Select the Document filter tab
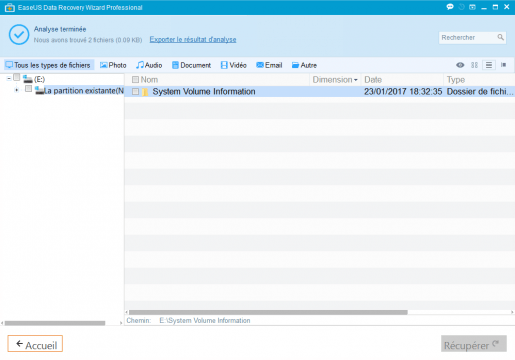The width and height of the screenshot is (515, 360). coord(191,65)
